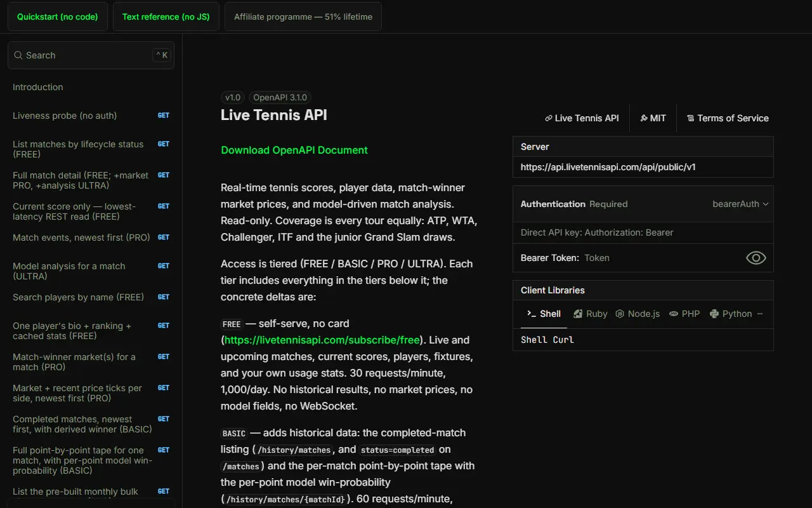Open Liveness probe (no auth) endpoint
The height and width of the screenshot is (508, 812).
91,116
